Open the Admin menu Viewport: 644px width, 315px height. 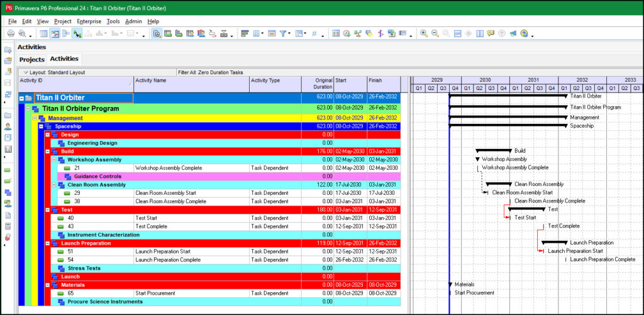133,21
